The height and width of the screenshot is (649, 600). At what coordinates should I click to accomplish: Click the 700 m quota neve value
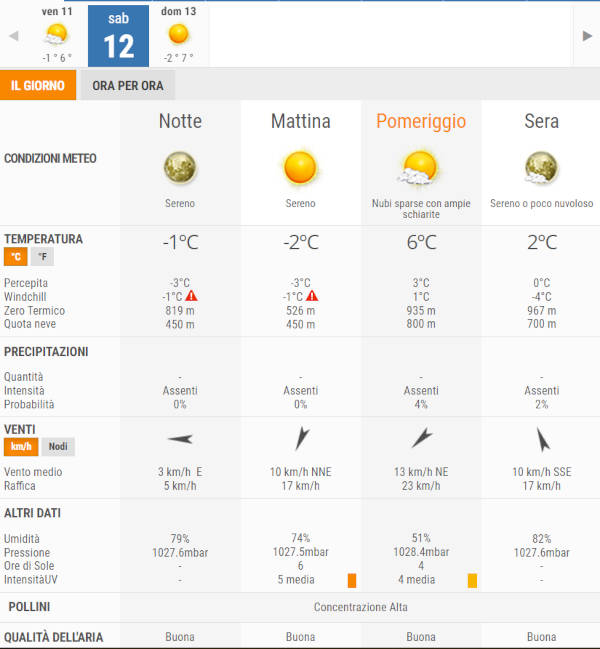tap(542, 324)
